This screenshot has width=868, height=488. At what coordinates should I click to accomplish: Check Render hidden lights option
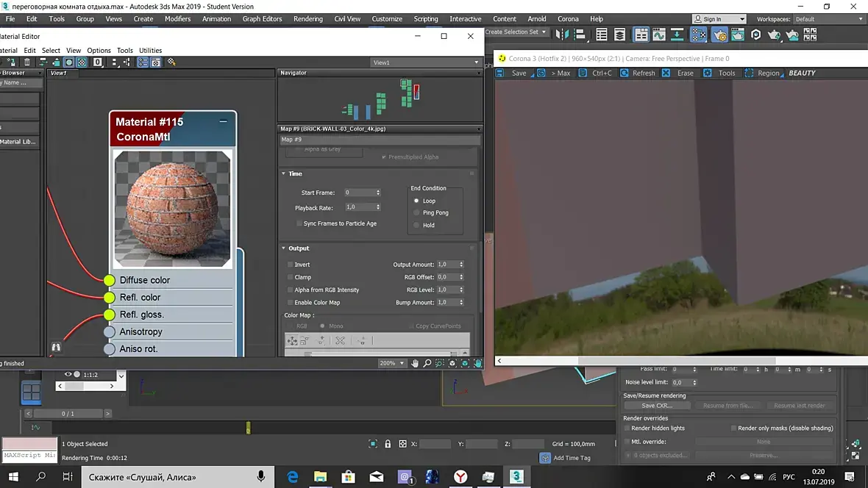click(x=627, y=428)
